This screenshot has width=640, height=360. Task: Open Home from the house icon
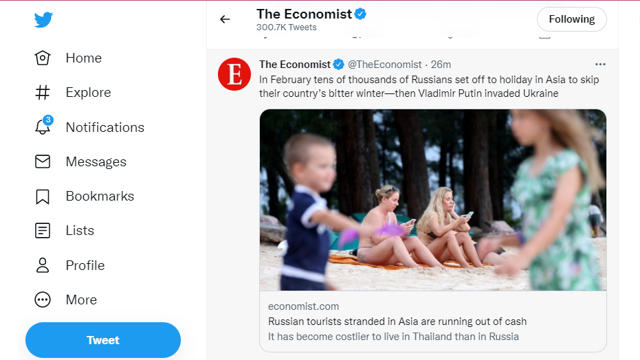pyautogui.click(x=42, y=58)
